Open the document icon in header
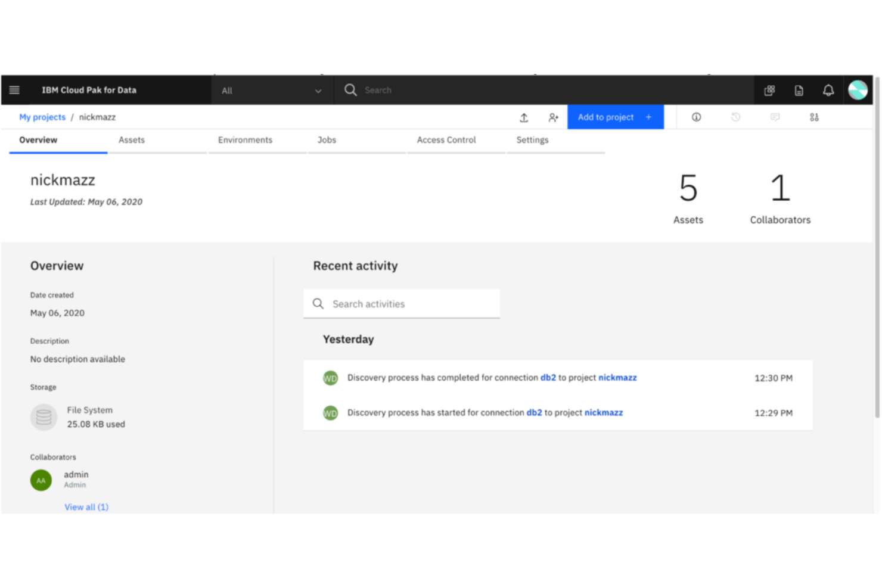Image resolution: width=882 pixels, height=588 pixels. (799, 91)
